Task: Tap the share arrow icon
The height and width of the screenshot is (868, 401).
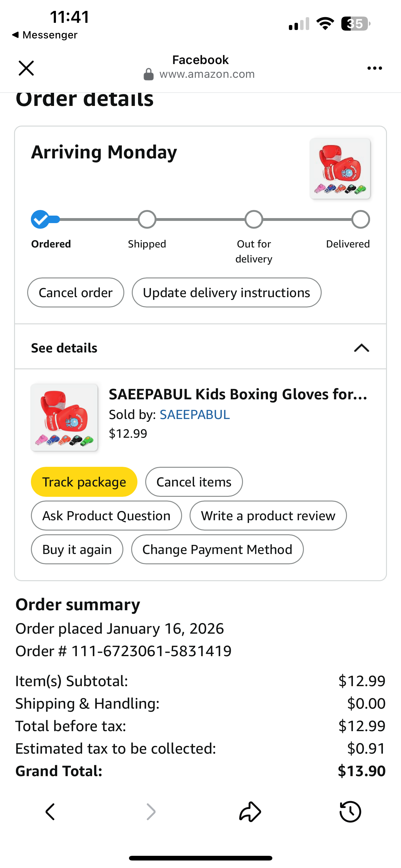Action: coord(250,811)
